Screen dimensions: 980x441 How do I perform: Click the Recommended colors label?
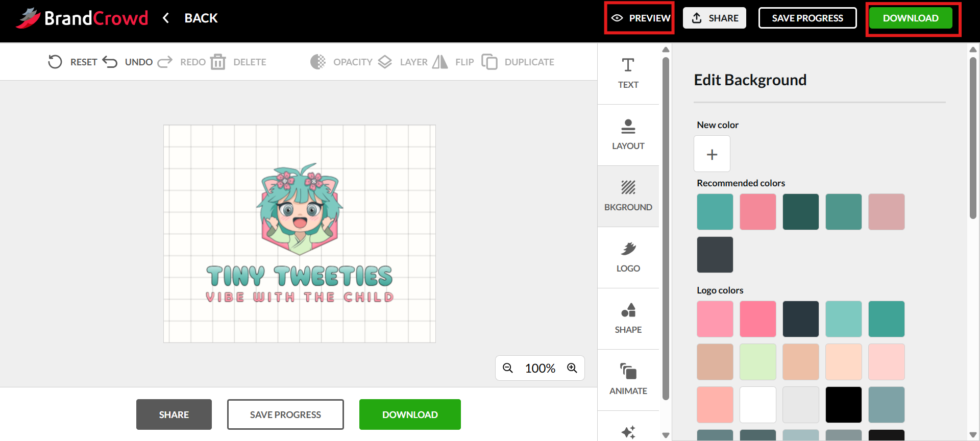(x=741, y=183)
